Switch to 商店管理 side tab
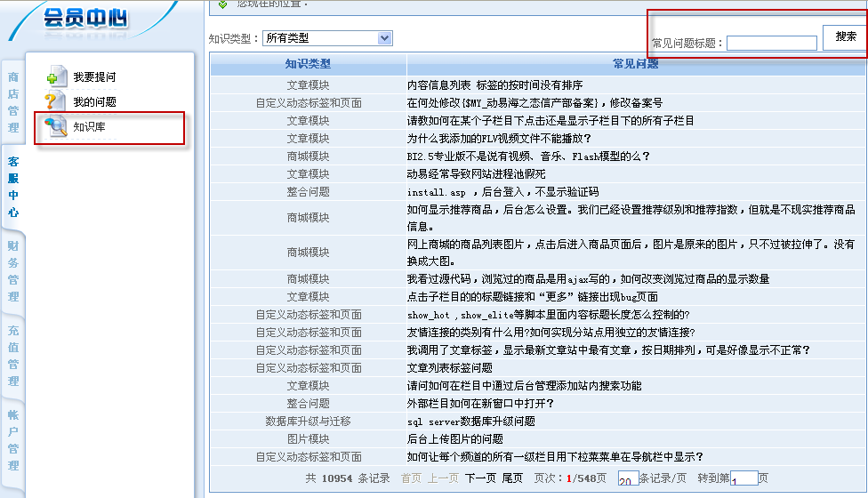 pos(13,94)
